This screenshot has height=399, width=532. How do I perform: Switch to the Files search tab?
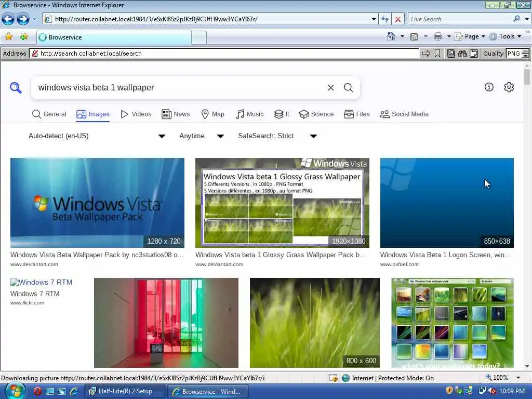pyautogui.click(x=356, y=114)
